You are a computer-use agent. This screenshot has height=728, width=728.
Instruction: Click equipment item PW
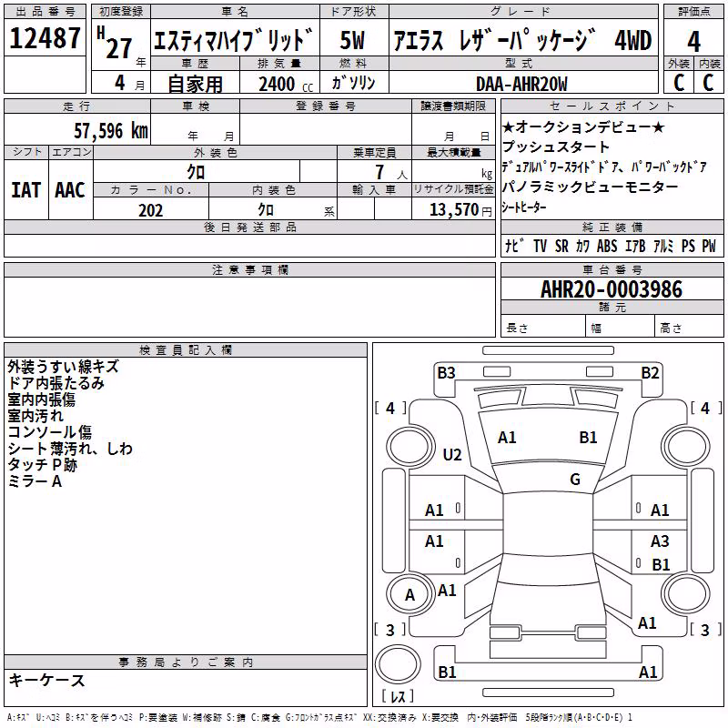click(x=709, y=246)
